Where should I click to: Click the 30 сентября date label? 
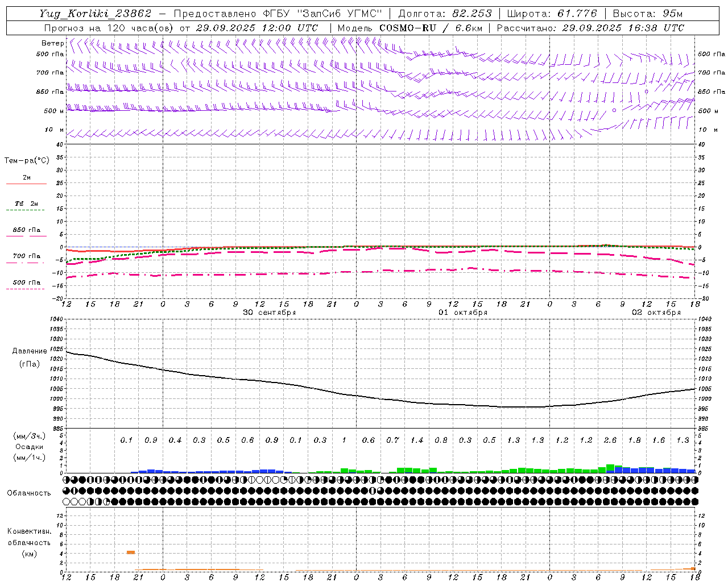270,313
